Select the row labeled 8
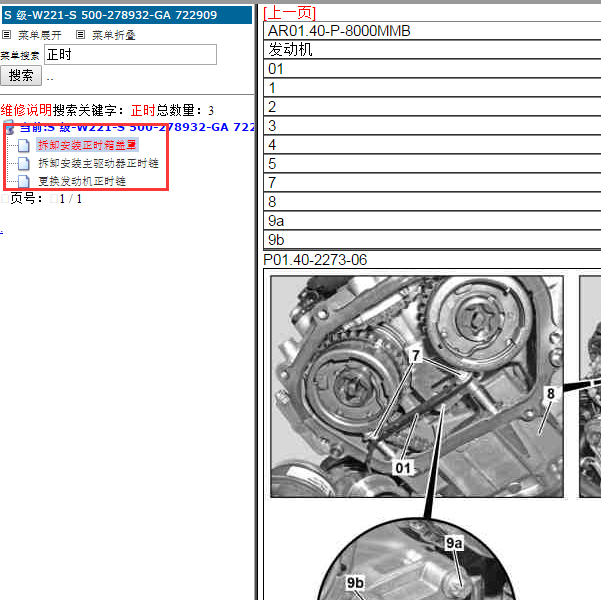The width and height of the screenshot is (601, 600). [x=432, y=202]
